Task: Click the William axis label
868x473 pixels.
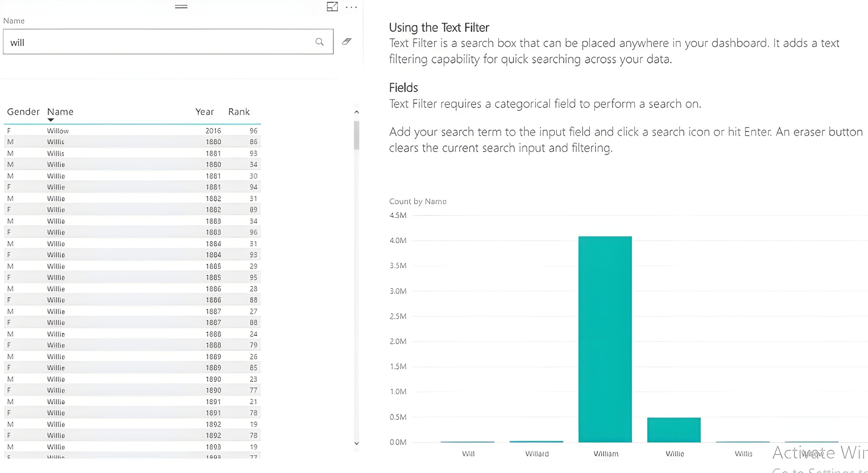Action: (606, 454)
